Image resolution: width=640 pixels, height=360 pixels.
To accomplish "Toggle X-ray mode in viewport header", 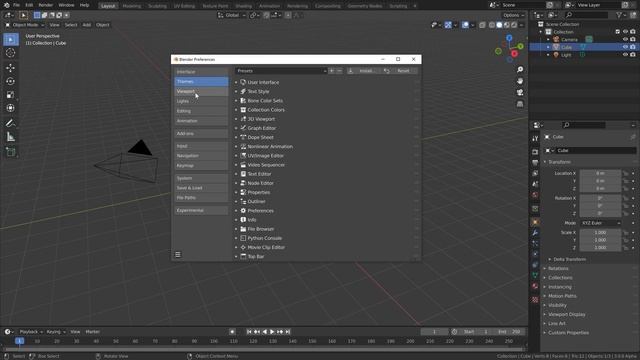I will pos(482,25).
